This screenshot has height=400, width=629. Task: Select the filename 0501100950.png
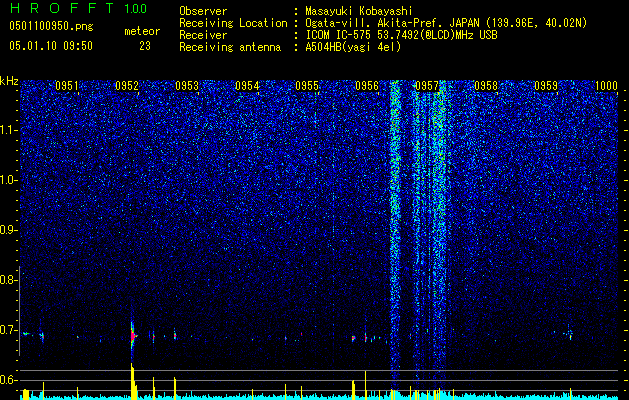coord(51,26)
